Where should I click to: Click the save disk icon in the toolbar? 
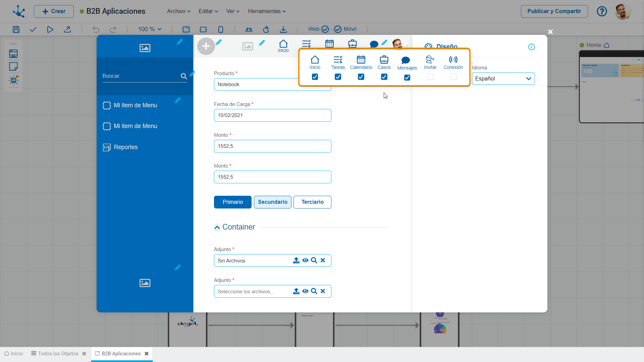(x=16, y=29)
